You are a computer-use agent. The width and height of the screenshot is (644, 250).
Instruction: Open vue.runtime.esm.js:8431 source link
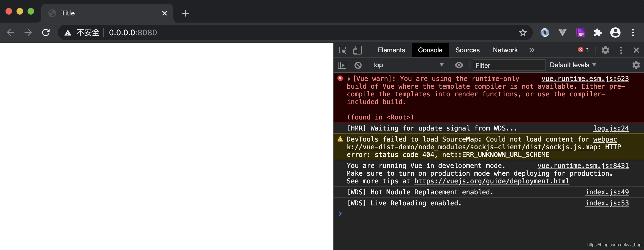click(583, 166)
